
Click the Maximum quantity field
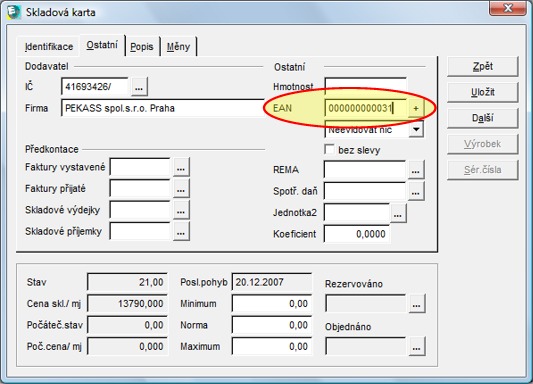272,346
